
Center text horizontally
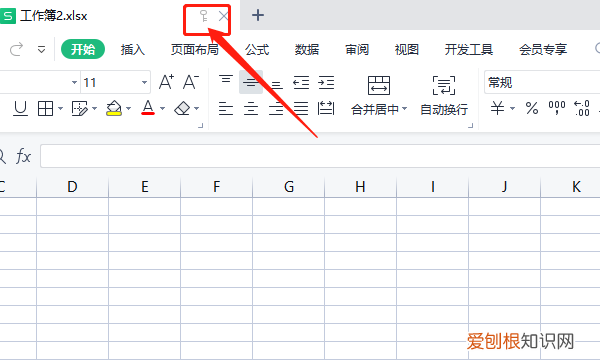click(251, 109)
